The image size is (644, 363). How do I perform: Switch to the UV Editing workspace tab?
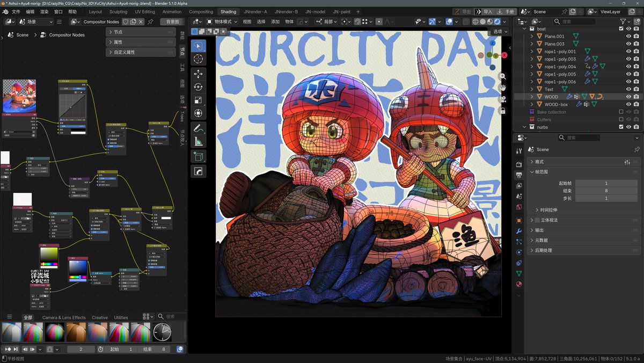[x=145, y=11]
